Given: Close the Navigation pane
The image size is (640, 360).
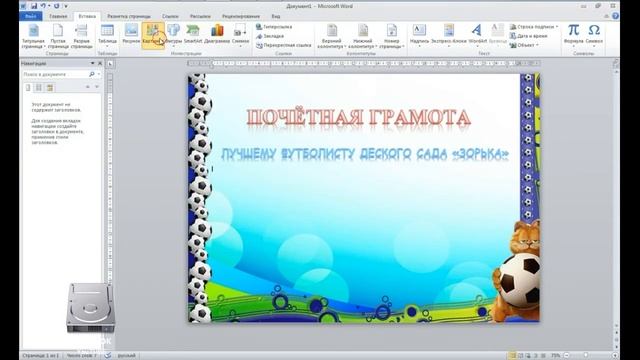Looking at the screenshot, I should click(x=100, y=63).
